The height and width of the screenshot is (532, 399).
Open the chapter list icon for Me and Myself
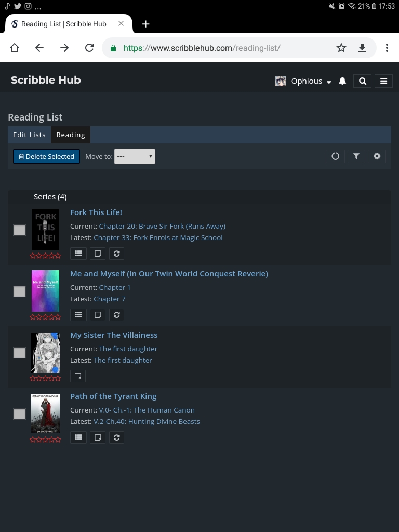point(78,315)
